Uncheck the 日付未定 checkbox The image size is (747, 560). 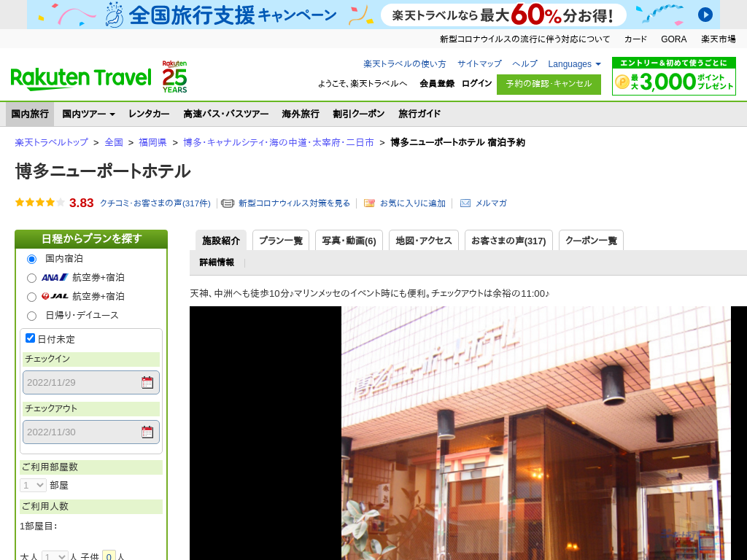30,338
